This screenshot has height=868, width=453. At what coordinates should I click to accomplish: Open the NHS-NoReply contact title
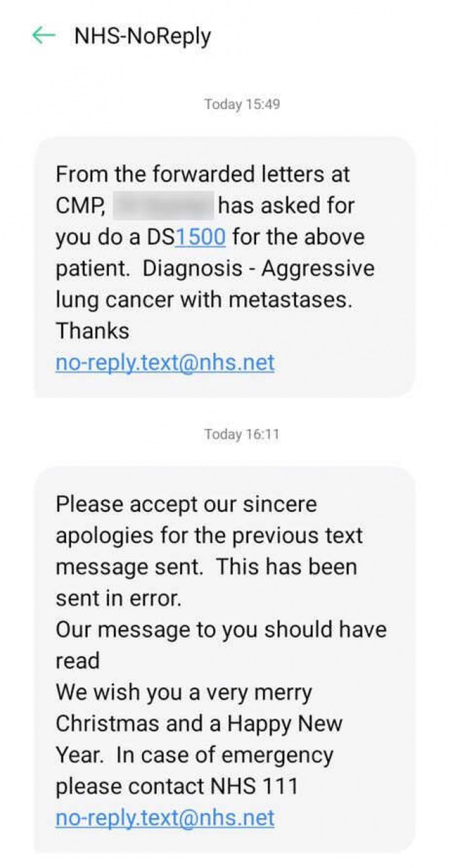tap(143, 37)
